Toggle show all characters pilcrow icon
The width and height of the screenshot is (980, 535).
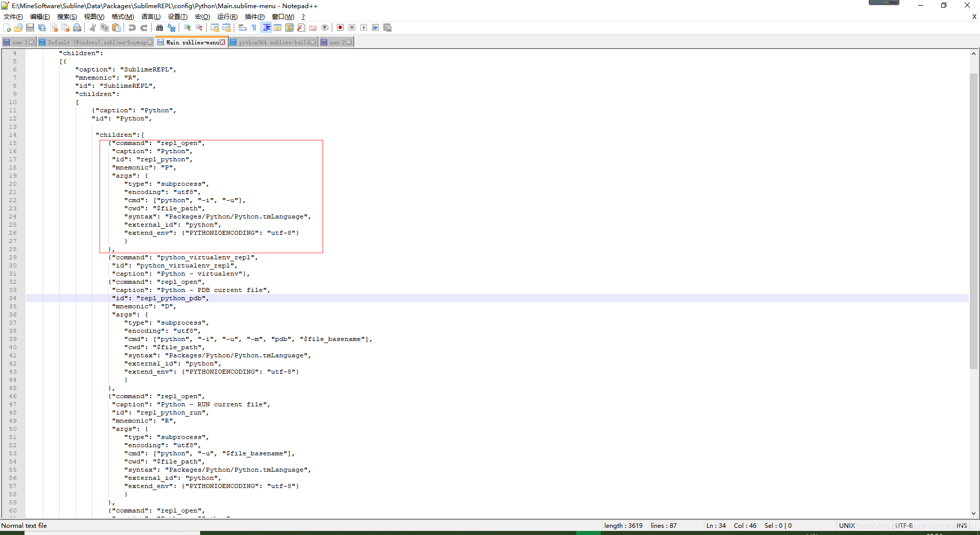[254, 28]
